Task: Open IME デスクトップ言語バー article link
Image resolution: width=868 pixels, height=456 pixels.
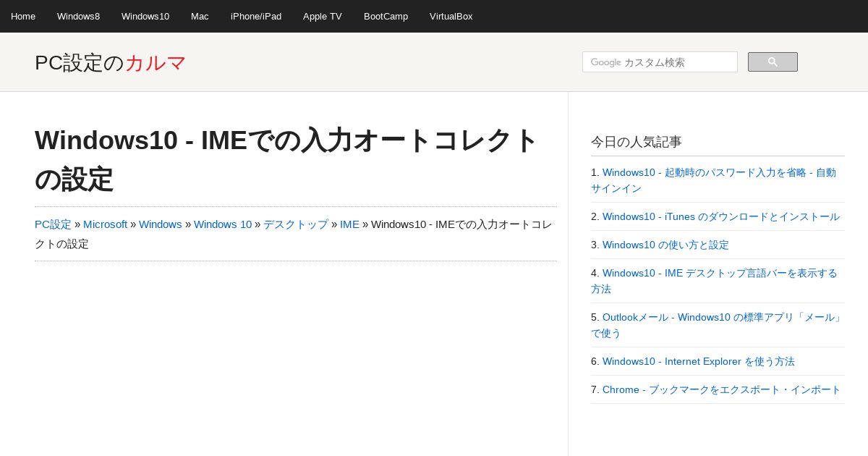Action: 714,281
